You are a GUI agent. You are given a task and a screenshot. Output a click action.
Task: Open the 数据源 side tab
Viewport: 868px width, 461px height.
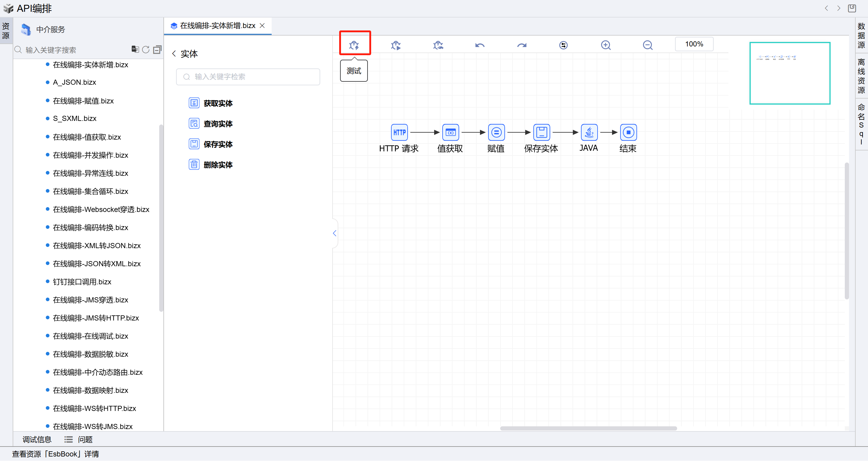[x=861, y=35]
